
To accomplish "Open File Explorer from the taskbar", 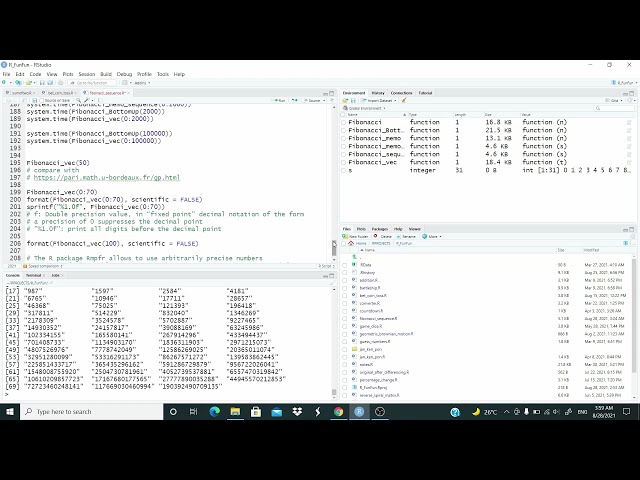I will (236, 412).
